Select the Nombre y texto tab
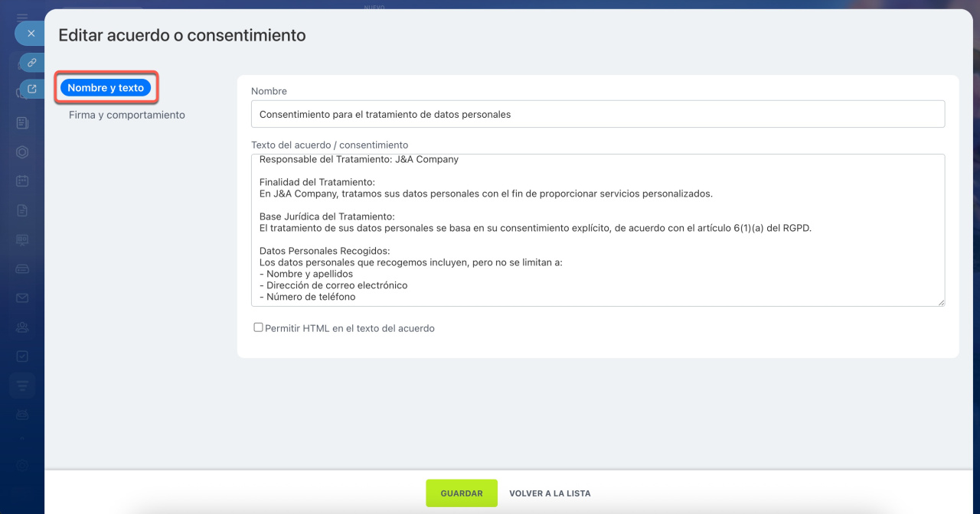Image resolution: width=980 pixels, height=514 pixels. pyautogui.click(x=106, y=88)
